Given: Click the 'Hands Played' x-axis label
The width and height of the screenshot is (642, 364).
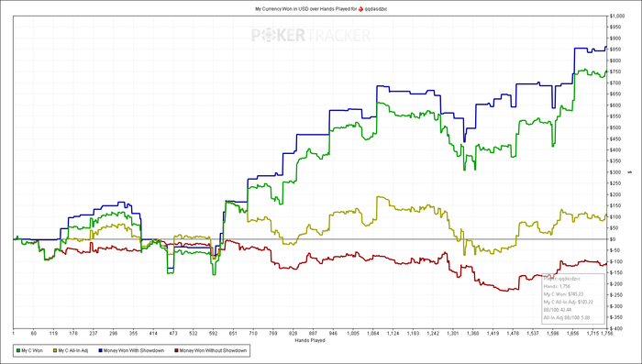Looking at the screenshot, I should (x=310, y=340).
